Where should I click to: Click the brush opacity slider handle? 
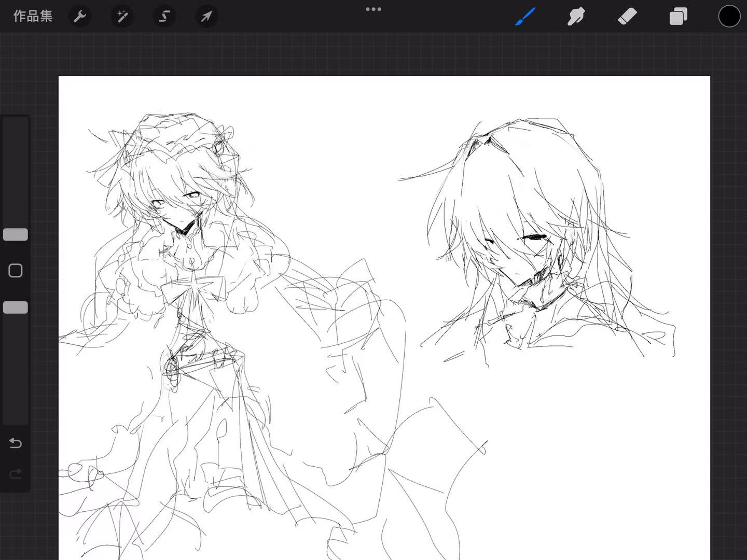pos(16,307)
